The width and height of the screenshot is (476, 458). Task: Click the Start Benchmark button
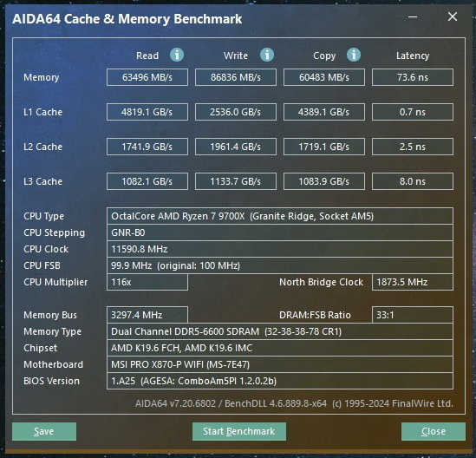pyautogui.click(x=239, y=431)
